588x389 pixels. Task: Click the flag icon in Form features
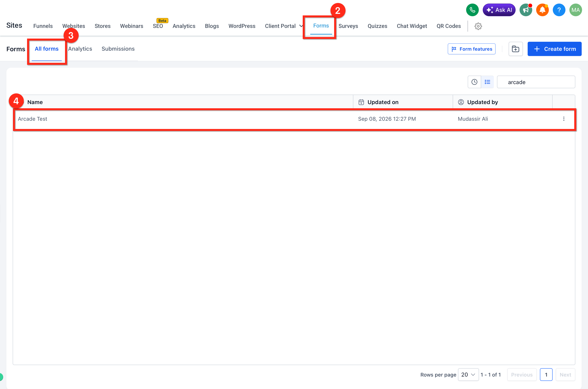coord(454,49)
